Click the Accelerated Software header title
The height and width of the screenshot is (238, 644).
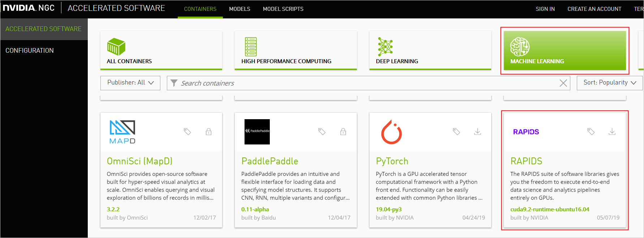[x=116, y=8]
